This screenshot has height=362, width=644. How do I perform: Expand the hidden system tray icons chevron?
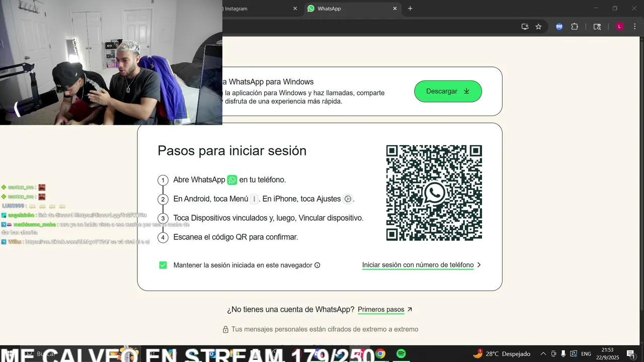543,354
